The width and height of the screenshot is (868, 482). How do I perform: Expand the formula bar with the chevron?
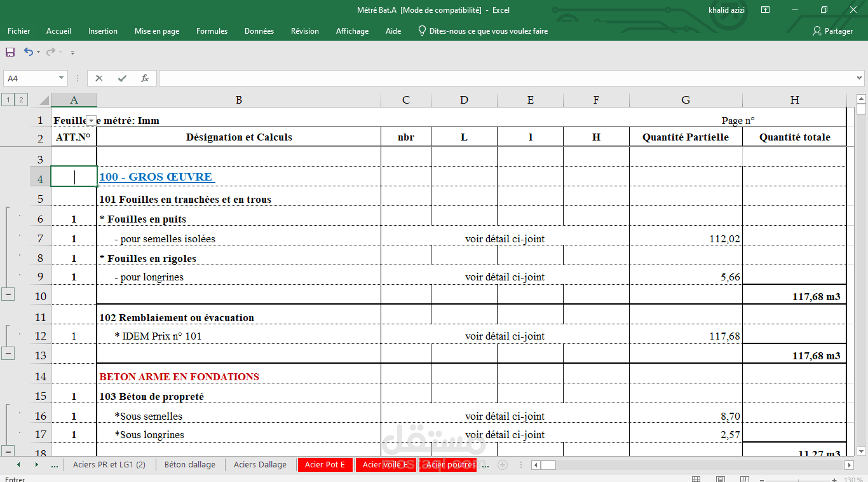coord(859,78)
